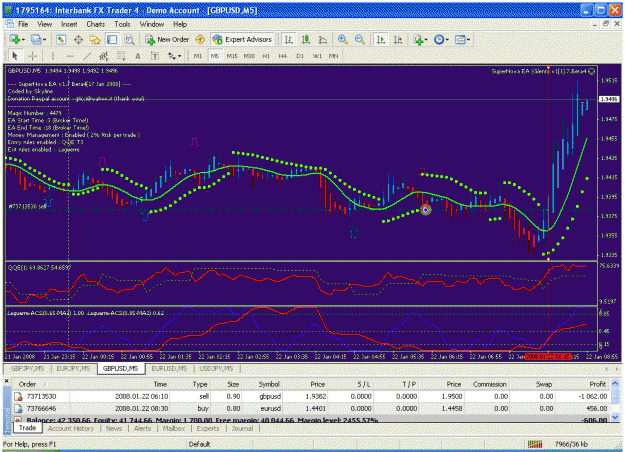The height and width of the screenshot is (452, 625).
Task: Switch timeframe to M1
Action: click(x=198, y=56)
